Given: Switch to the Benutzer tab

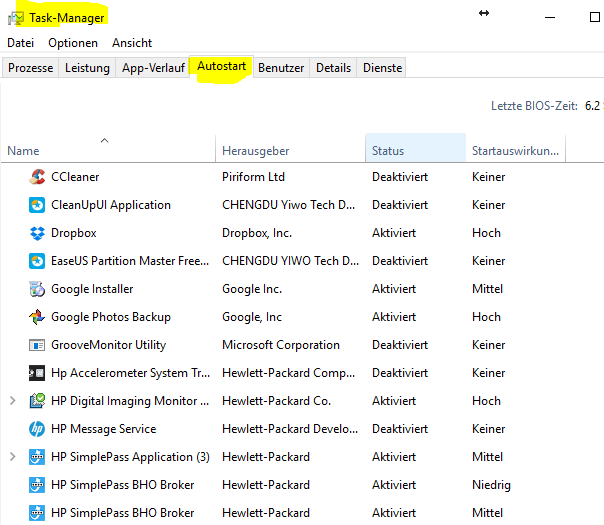Looking at the screenshot, I should tap(281, 68).
